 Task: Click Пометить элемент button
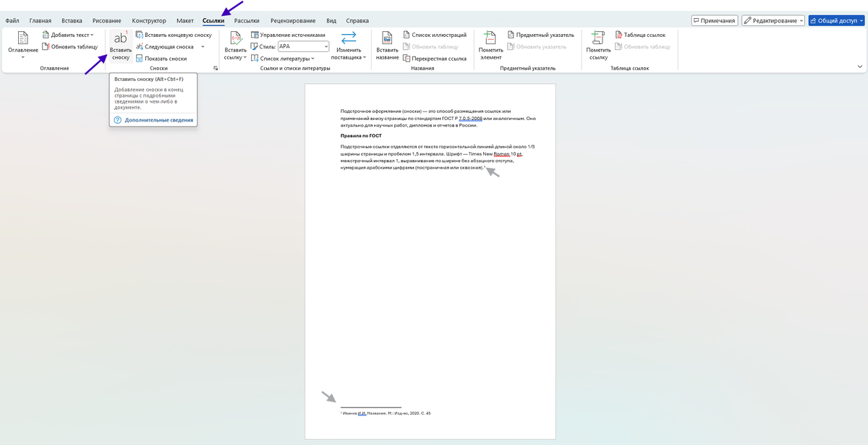[490, 46]
